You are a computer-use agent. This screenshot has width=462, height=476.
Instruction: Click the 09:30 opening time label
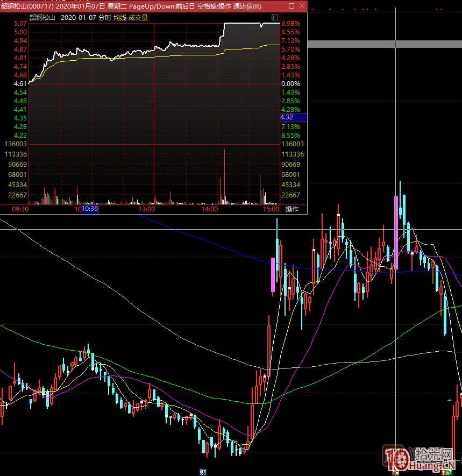pos(20,209)
